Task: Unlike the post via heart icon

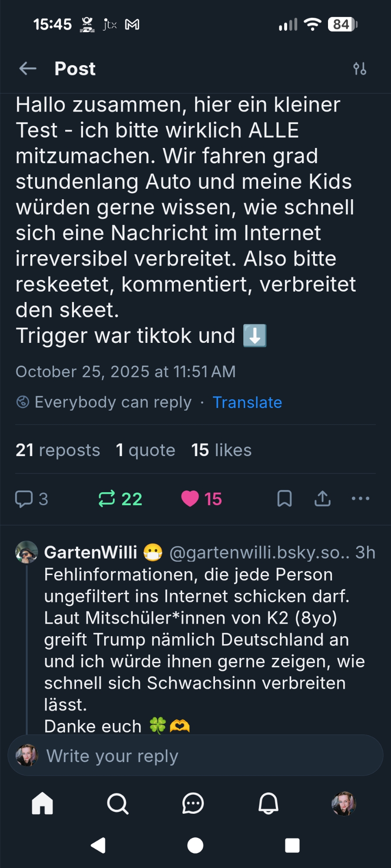Action: coord(190,499)
